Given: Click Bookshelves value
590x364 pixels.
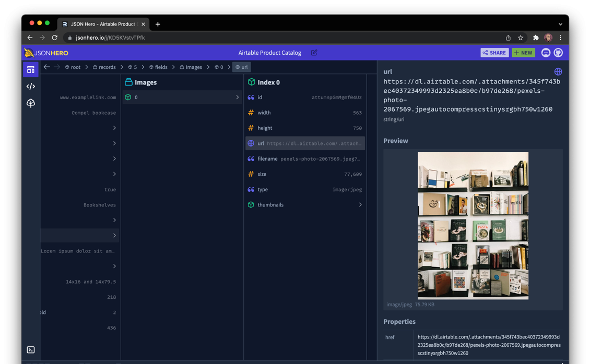Looking at the screenshot, I should pos(100,205).
